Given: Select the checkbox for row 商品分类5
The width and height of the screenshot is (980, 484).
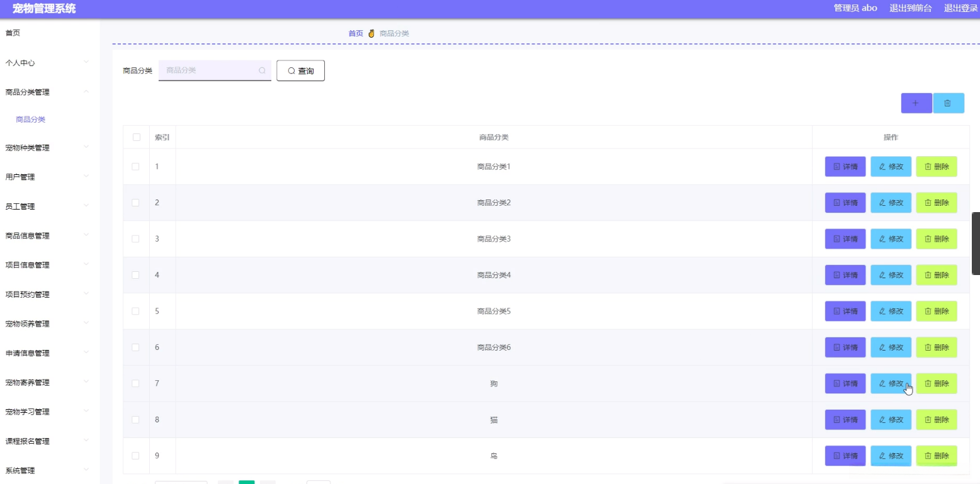Looking at the screenshot, I should pos(135,312).
